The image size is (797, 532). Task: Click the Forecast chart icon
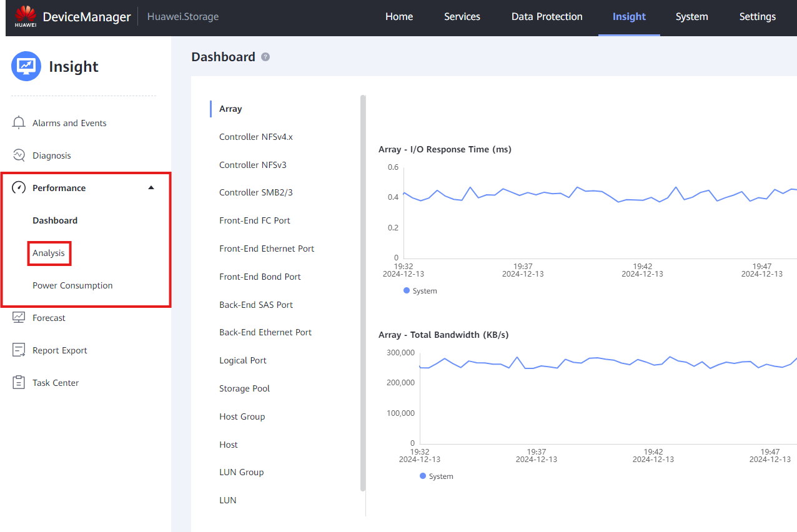[19, 318]
